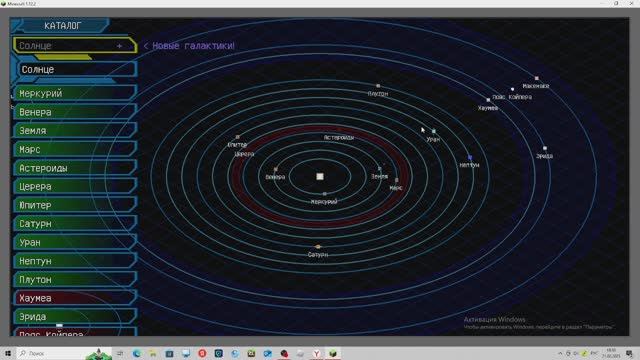Screen dimensions: 640x360
Task: Select the Макемаке marker on the map
Action: pos(536,78)
